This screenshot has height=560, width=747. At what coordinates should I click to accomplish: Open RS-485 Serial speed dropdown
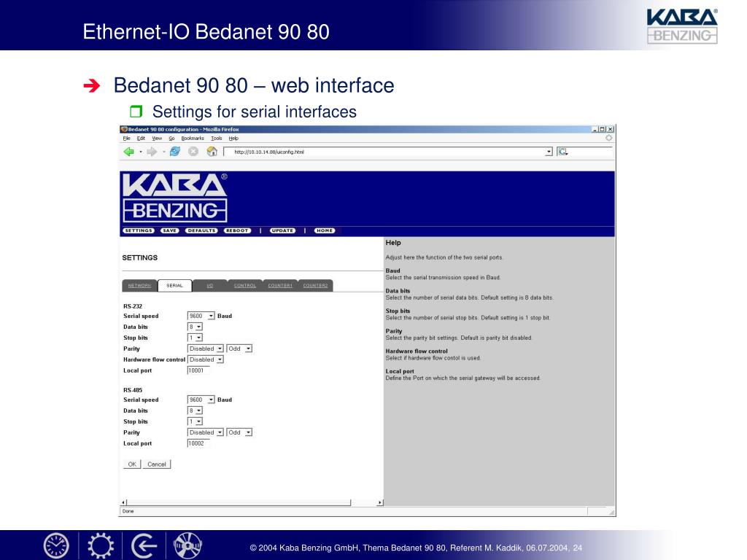tap(211, 400)
